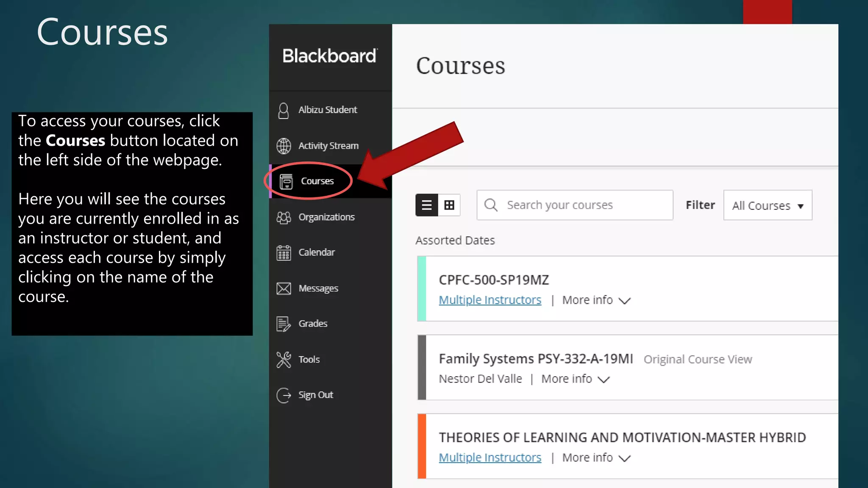Click the Albizu Student profile icon
Viewport: 868px width, 488px height.
[284, 111]
